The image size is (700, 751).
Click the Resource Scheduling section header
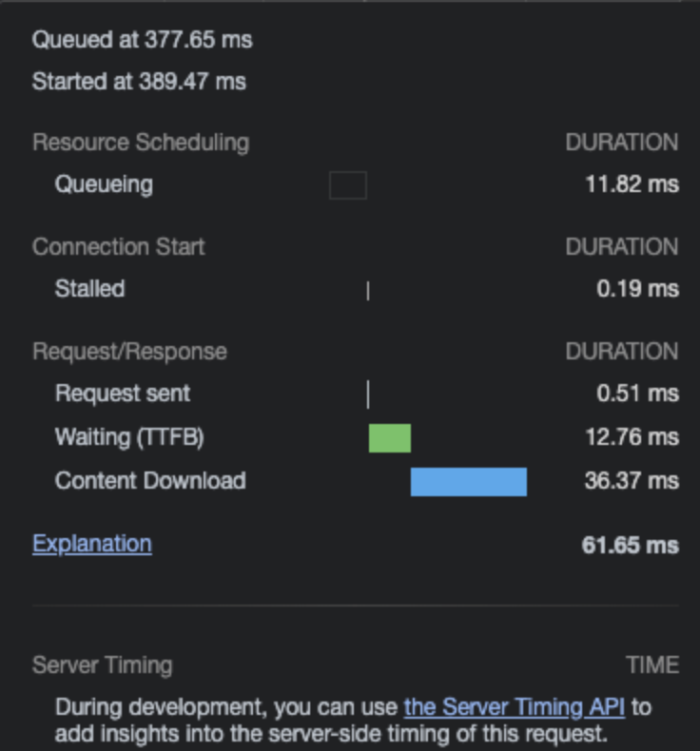(141, 143)
